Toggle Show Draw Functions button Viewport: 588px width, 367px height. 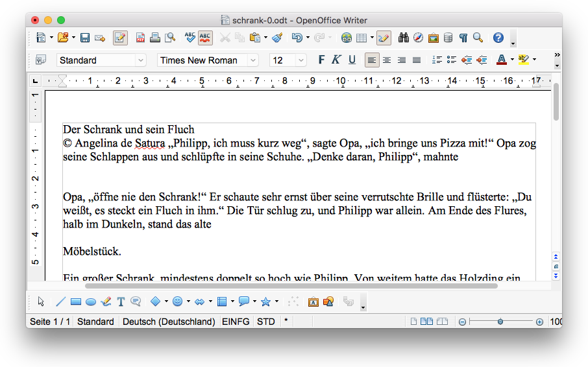[x=384, y=38]
